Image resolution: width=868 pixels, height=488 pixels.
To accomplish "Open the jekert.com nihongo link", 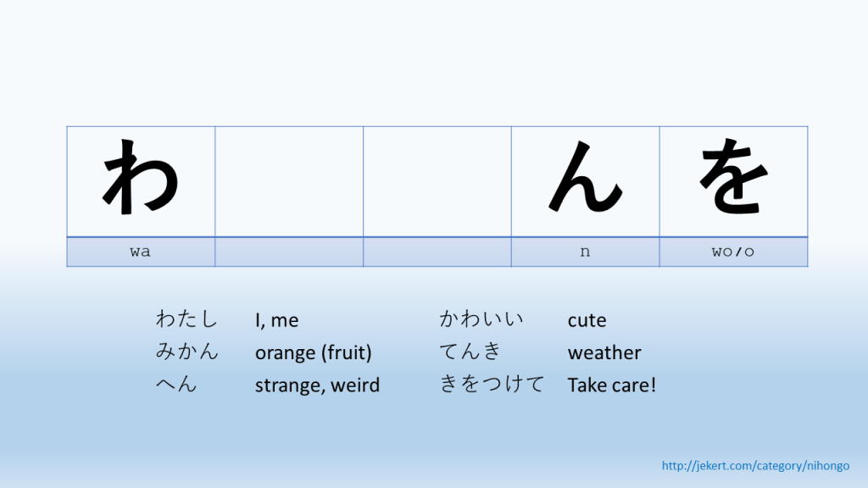I will tap(755, 466).
